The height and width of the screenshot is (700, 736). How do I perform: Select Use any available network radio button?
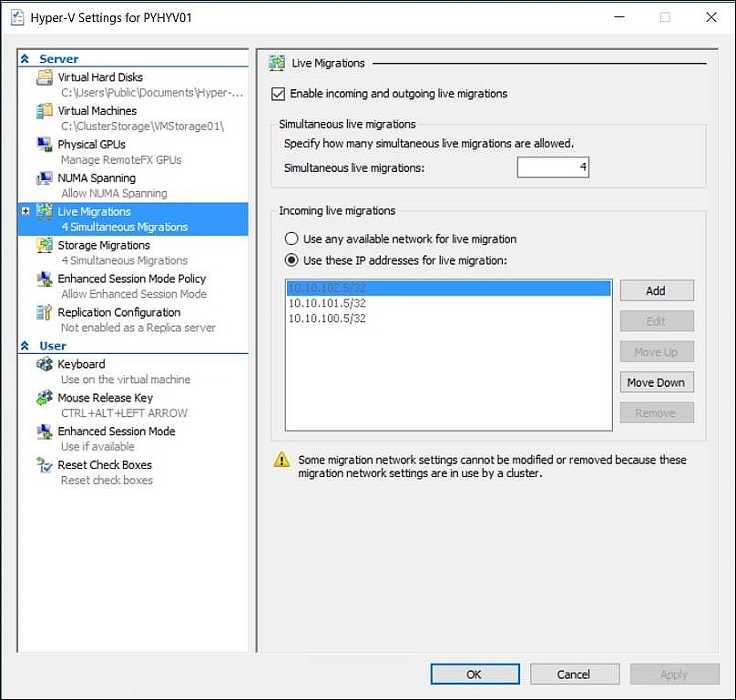pyautogui.click(x=291, y=238)
